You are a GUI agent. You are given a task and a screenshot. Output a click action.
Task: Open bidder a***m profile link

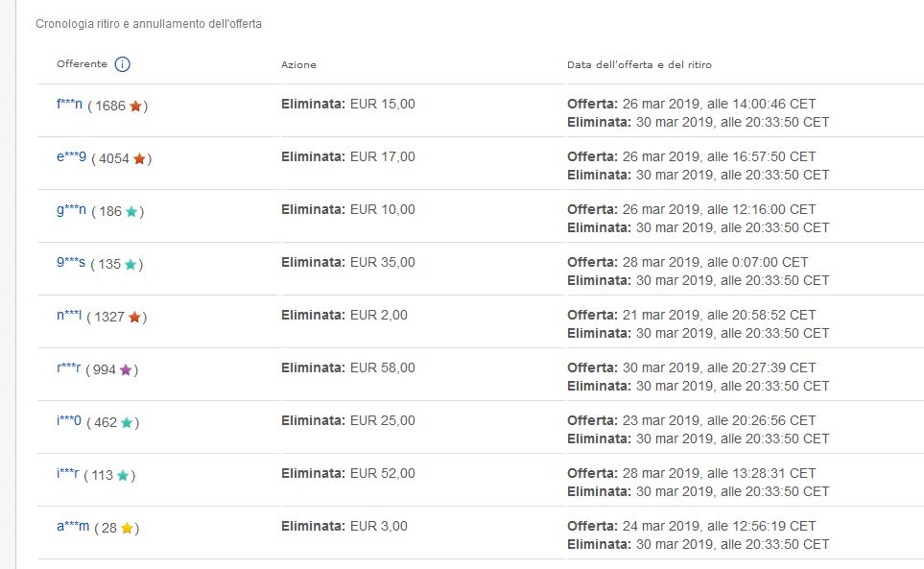point(73,527)
